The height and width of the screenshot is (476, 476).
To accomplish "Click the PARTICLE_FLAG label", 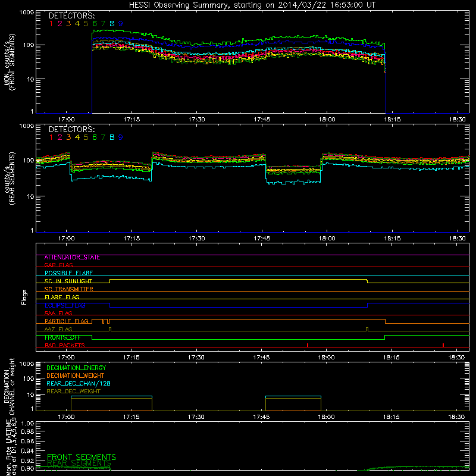I will point(67,321).
